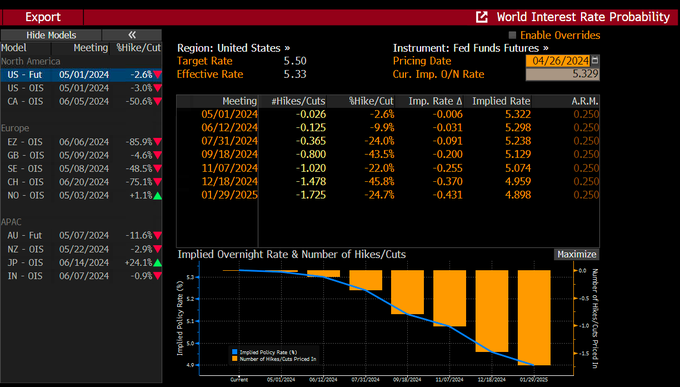Click the 06/12/2024 meeting date cell

229,128
